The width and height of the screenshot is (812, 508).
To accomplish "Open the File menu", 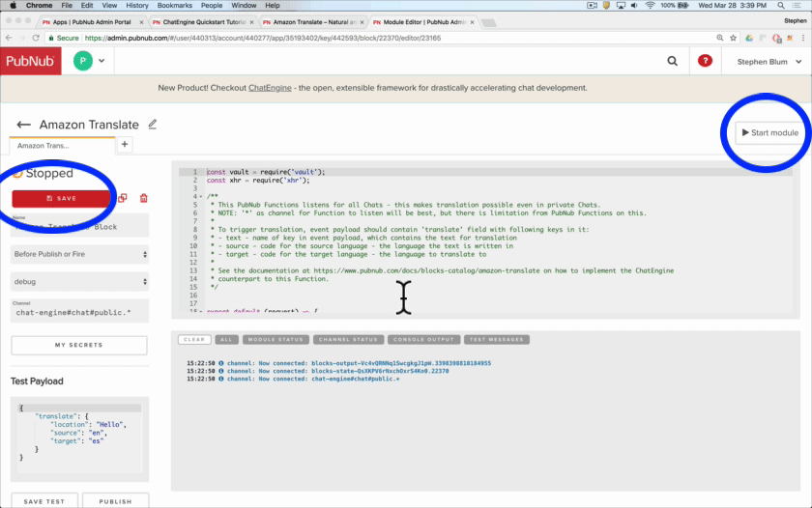I will 67,5.
